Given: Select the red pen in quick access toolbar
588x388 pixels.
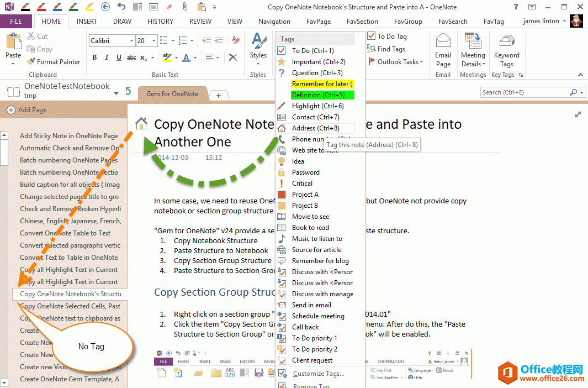Looking at the screenshot, I should 41,7.
